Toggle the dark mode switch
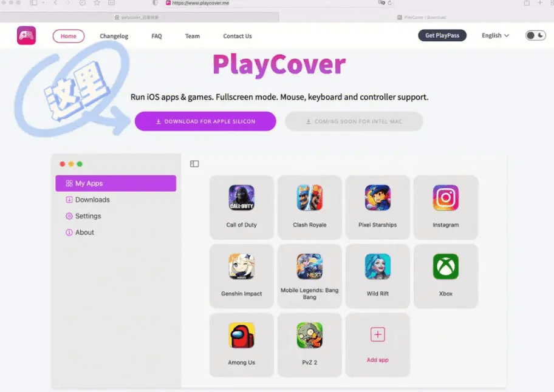Screen dimensions: 554x392 coord(535,35)
